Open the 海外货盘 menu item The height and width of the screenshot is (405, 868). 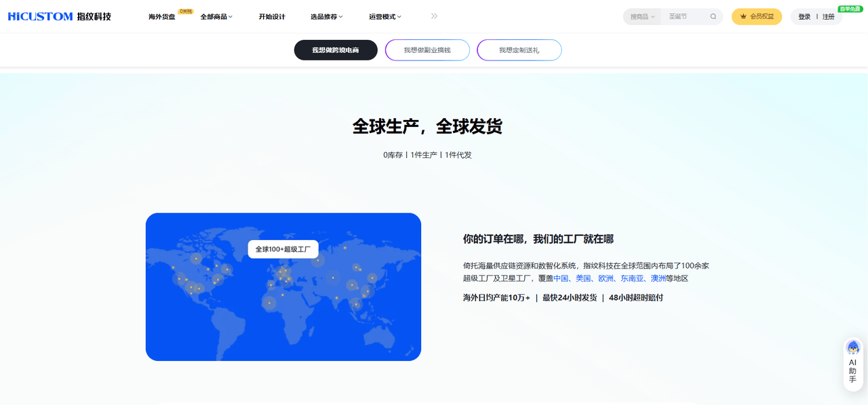click(161, 17)
